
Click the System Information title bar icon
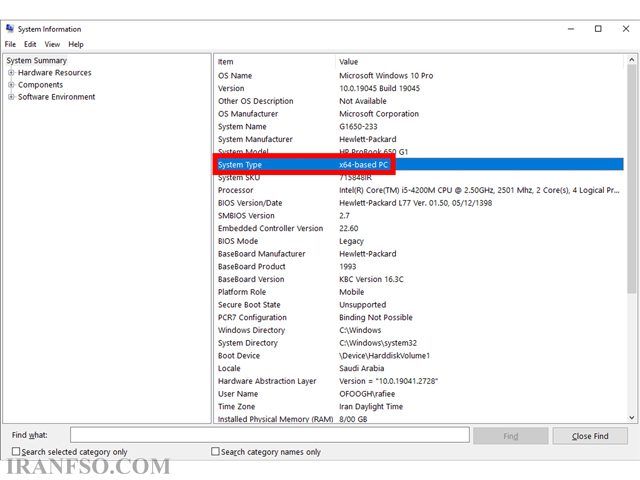pos(10,29)
